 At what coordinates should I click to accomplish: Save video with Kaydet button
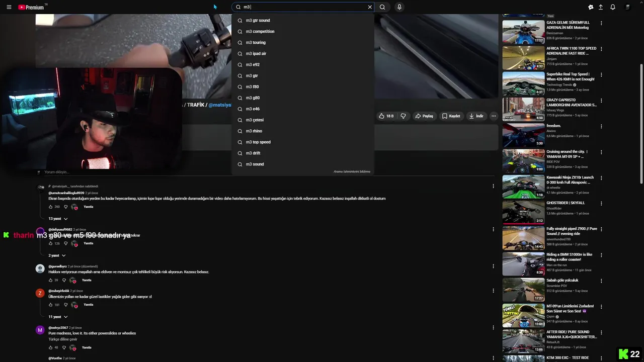[x=451, y=116]
